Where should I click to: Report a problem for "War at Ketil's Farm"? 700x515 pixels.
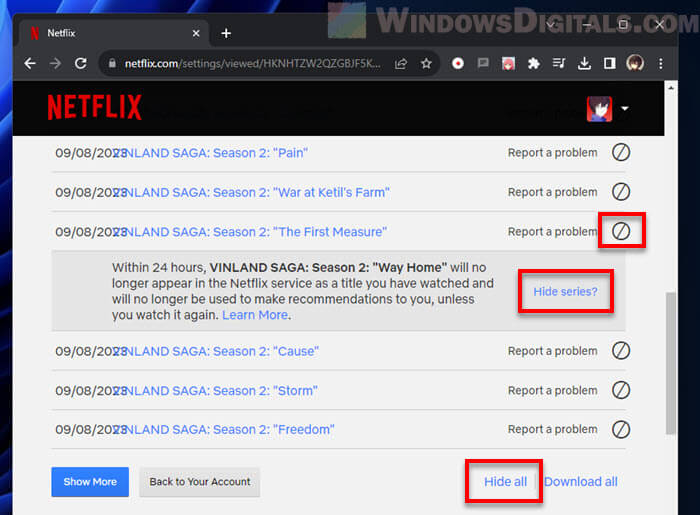click(x=552, y=192)
